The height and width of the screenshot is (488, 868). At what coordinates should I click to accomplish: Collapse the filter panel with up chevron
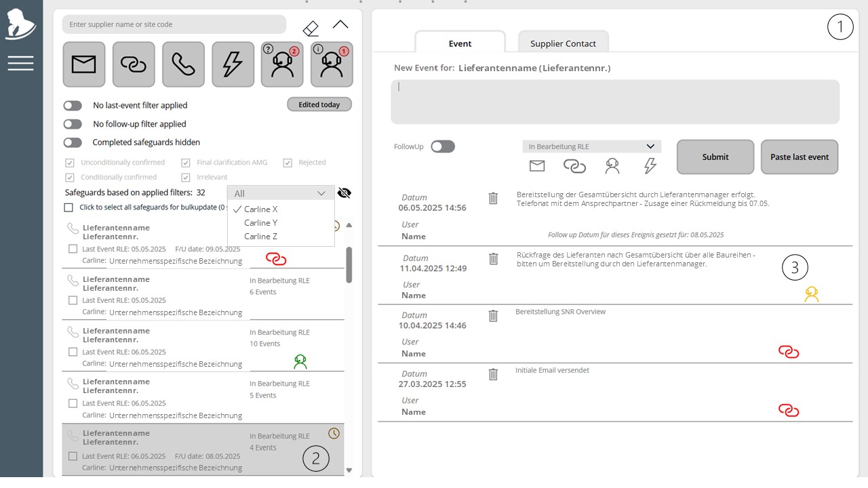pyautogui.click(x=340, y=24)
